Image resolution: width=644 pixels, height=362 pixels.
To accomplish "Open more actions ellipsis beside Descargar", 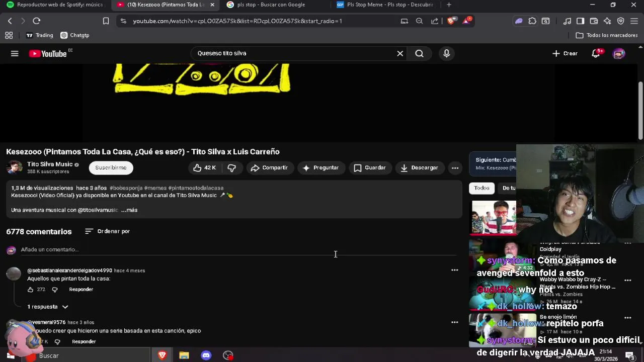I will click(455, 167).
